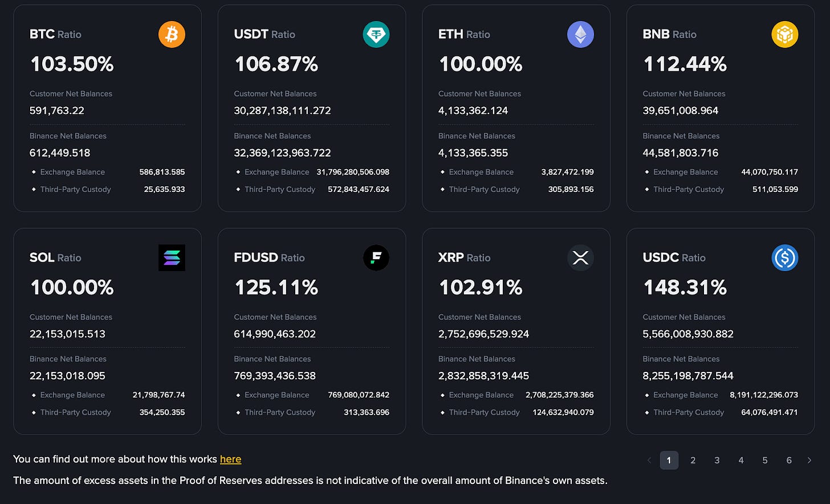The image size is (830, 504).
Task: Jump to page 5
Action: coord(765,460)
